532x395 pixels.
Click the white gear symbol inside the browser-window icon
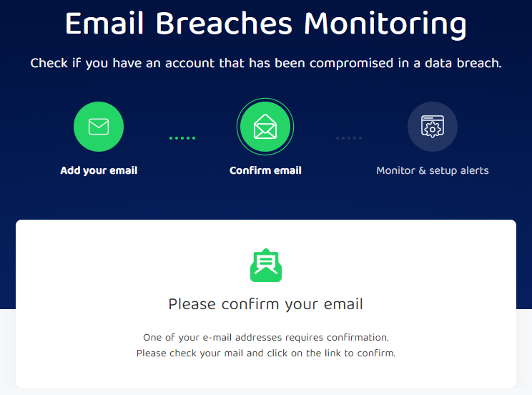(x=433, y=130)
